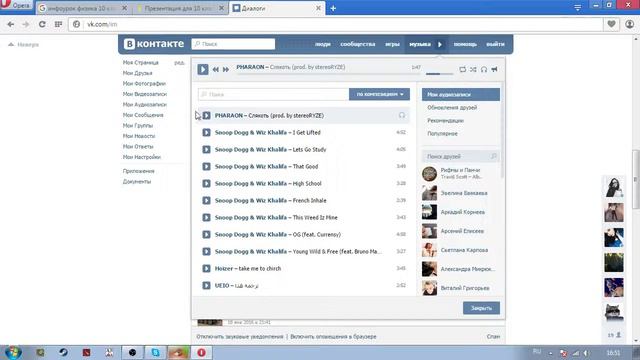This screenshot has width=640, height=360.
Task: Select friend Виталий Григорьев
Action: pyautogui.click(x=465, y=288)
